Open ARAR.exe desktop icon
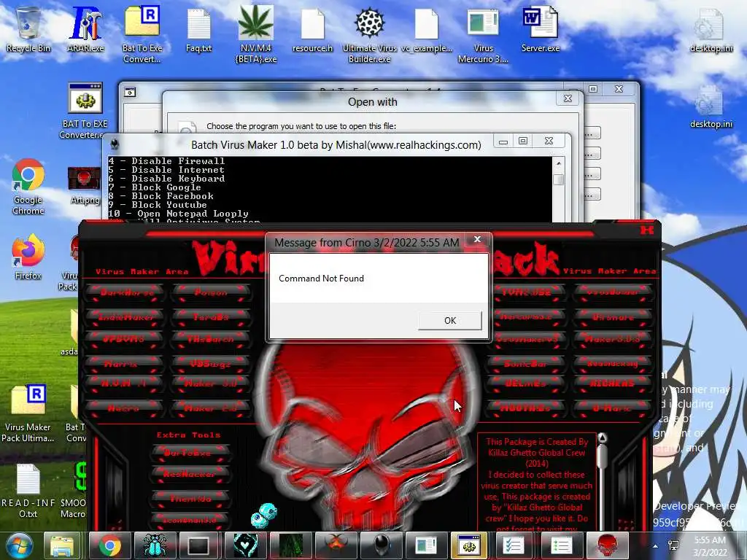This screenshot has height=560, width=747. pyautogui.click(x=85, y=29)
